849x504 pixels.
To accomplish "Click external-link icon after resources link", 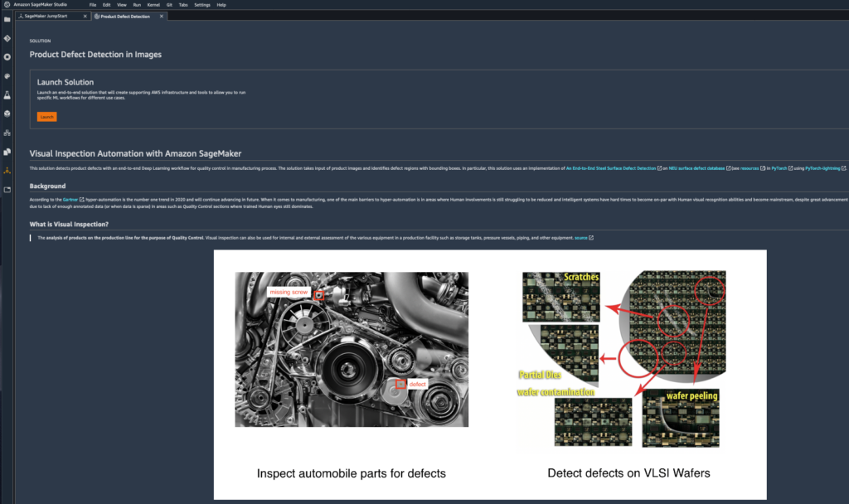I will point(763,168).
